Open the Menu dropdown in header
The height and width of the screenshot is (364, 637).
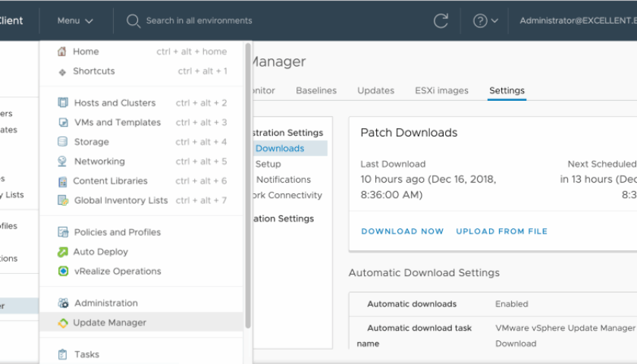point(75,20)
